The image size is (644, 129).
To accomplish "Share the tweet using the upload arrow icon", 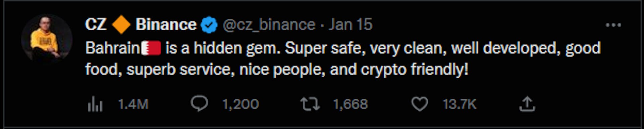I will pos(527,104).
